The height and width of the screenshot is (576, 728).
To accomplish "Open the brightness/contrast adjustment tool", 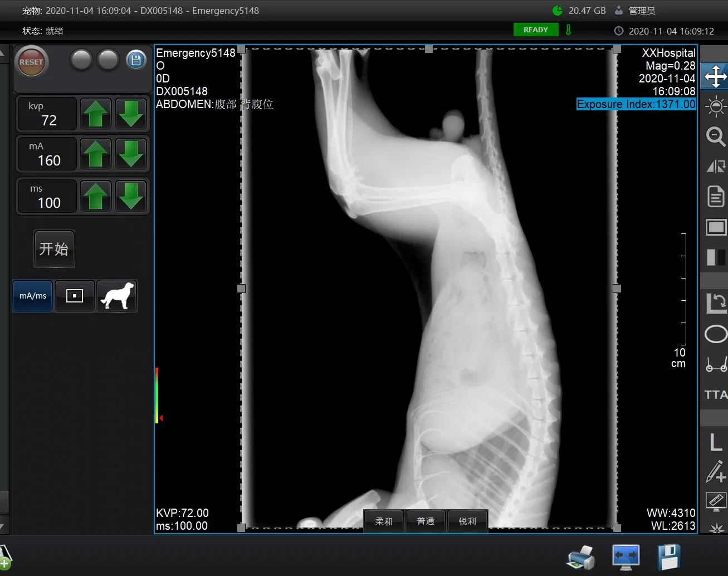I will 715,106.
